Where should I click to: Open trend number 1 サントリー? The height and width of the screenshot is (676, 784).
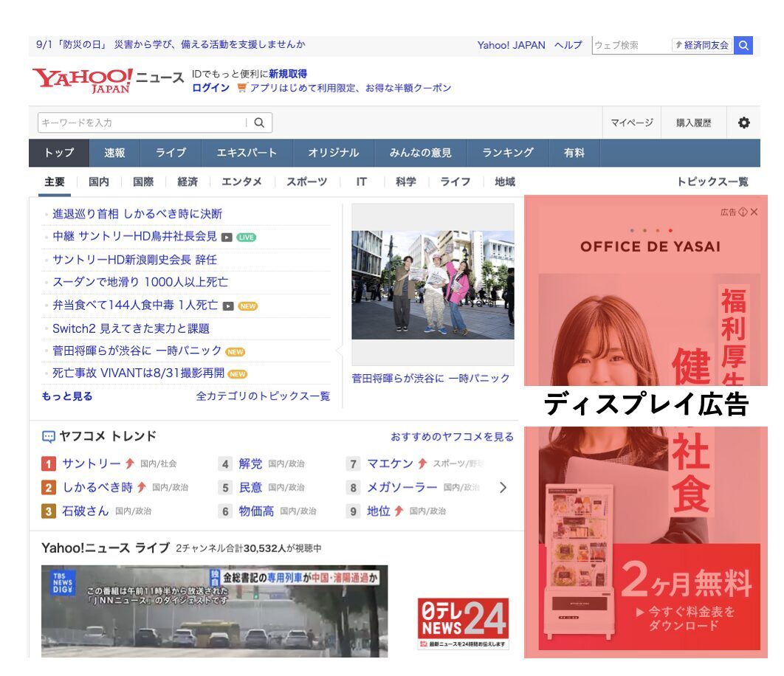(x=91, y=464)
